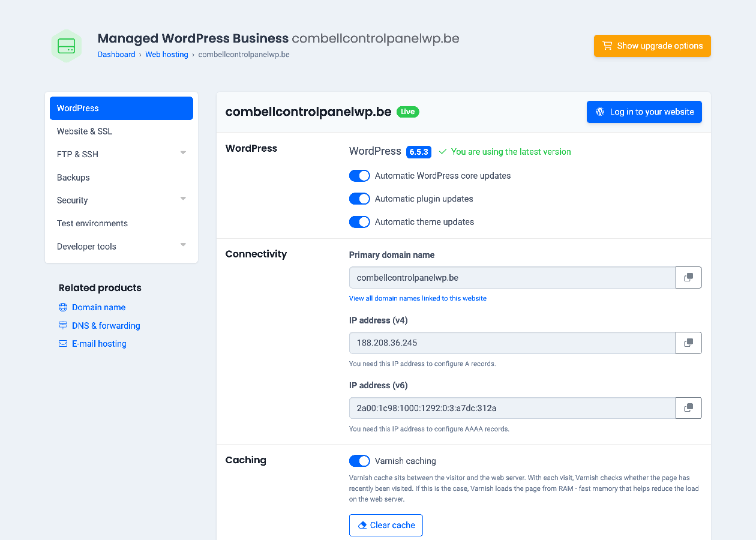
Task: Click the "IP address (v6)" label
Action: click(x=379, y=385)
